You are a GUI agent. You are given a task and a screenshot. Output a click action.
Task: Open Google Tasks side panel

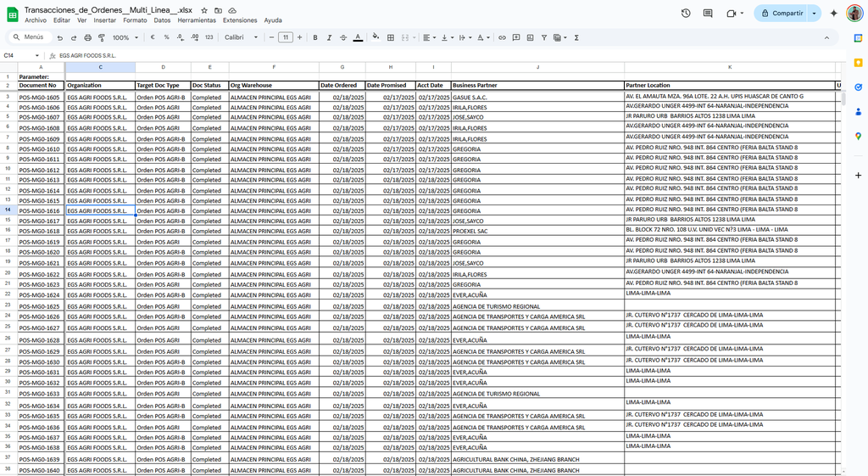point(858,87)
